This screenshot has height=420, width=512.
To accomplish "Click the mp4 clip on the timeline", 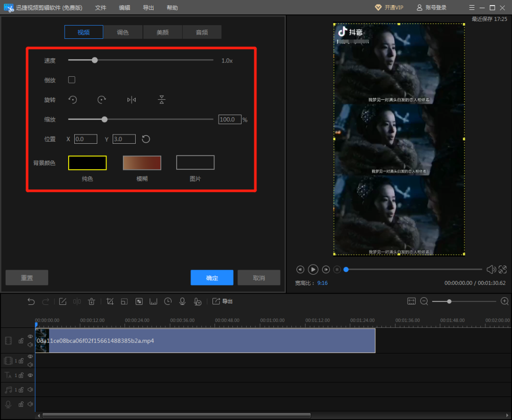I will (x=205, y=341).
